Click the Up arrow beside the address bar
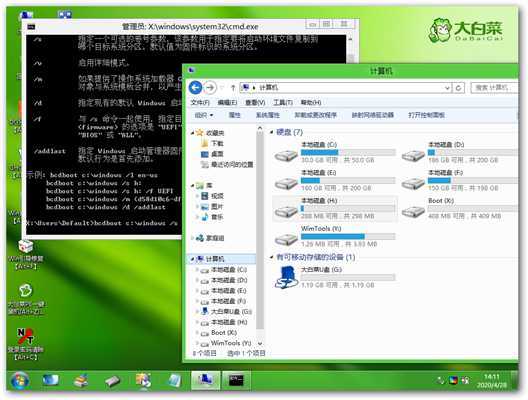Image resolution: width=528 pixels, height=400 pixels. click(233, 88)
